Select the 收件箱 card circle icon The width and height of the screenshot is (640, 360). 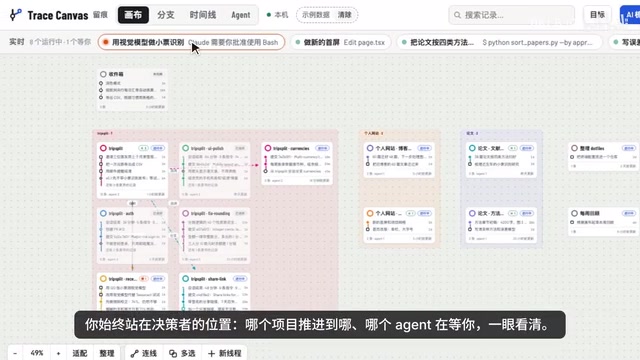103,74
